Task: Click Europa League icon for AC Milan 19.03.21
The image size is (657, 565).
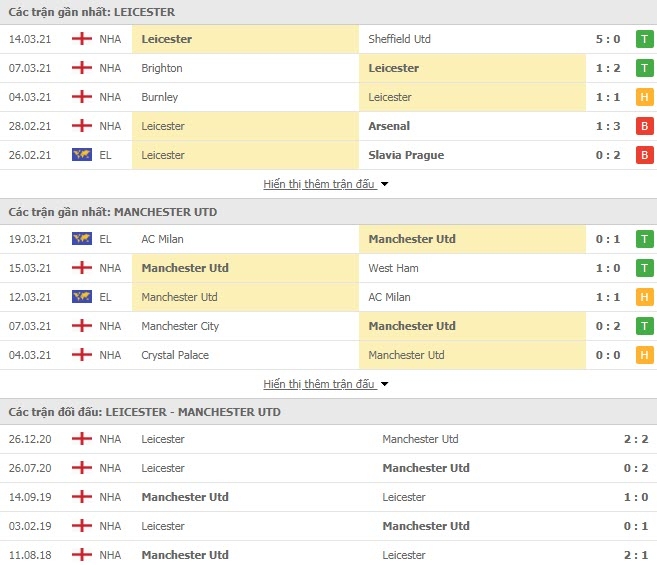Action: pyautogui.click(x=82, y=238)
